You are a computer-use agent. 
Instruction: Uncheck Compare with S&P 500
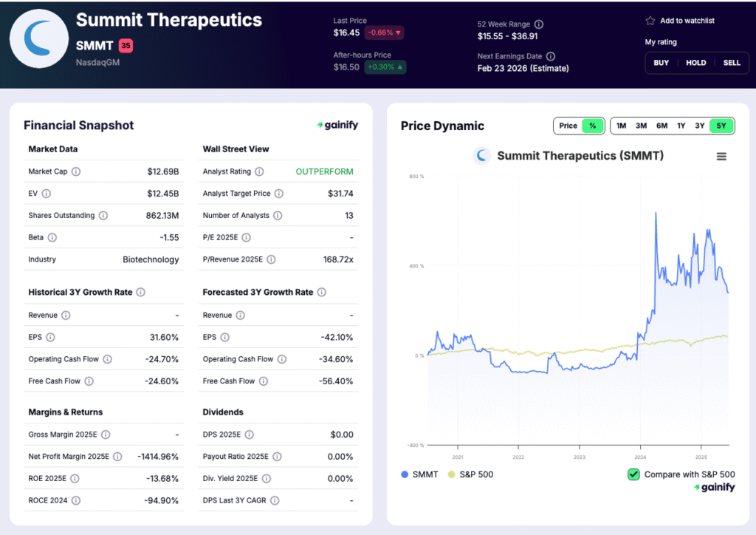click(633, 474)
